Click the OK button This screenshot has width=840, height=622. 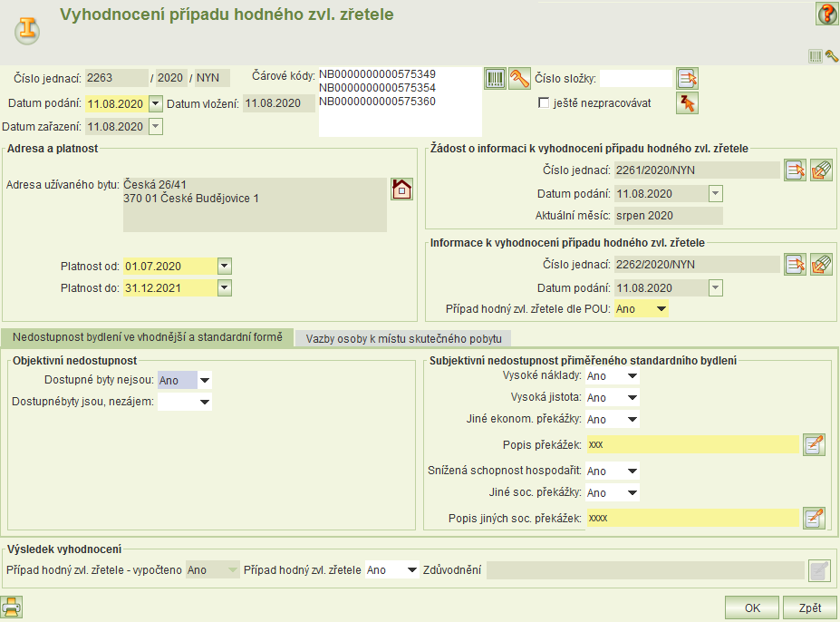coord(751,607)
